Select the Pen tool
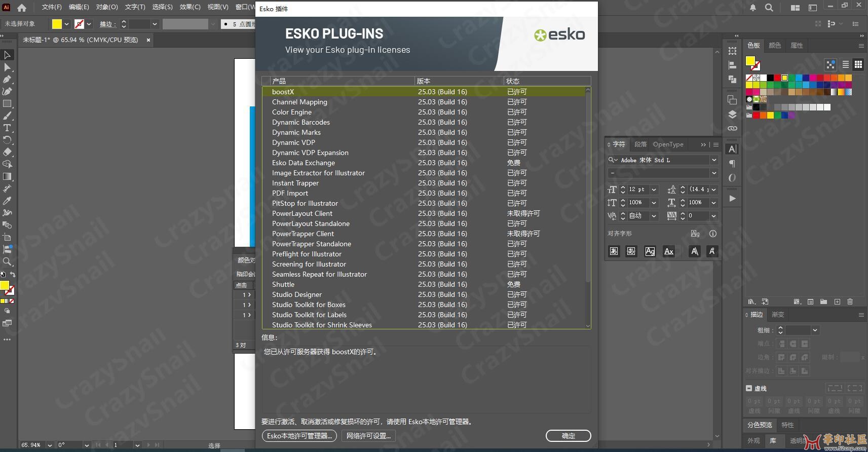The height and width of the screenshot is (452, 868). click(x=7, y=79)
